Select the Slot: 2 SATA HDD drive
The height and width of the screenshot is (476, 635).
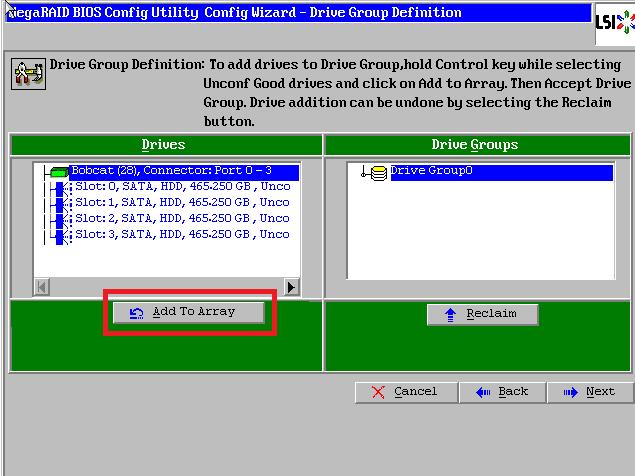click(x=183, y=218)
